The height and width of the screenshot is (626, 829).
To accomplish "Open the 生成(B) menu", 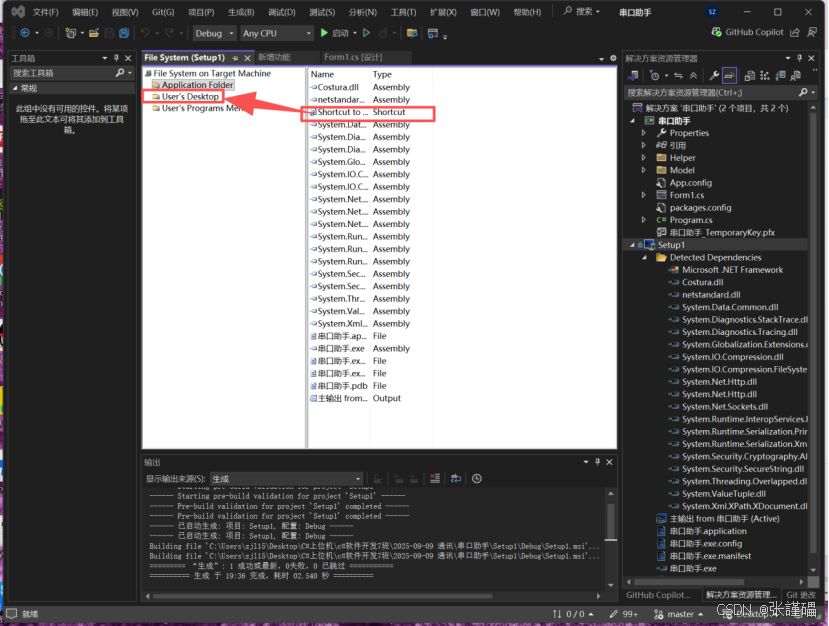I will pyautogui.click(x=241, y=12).
